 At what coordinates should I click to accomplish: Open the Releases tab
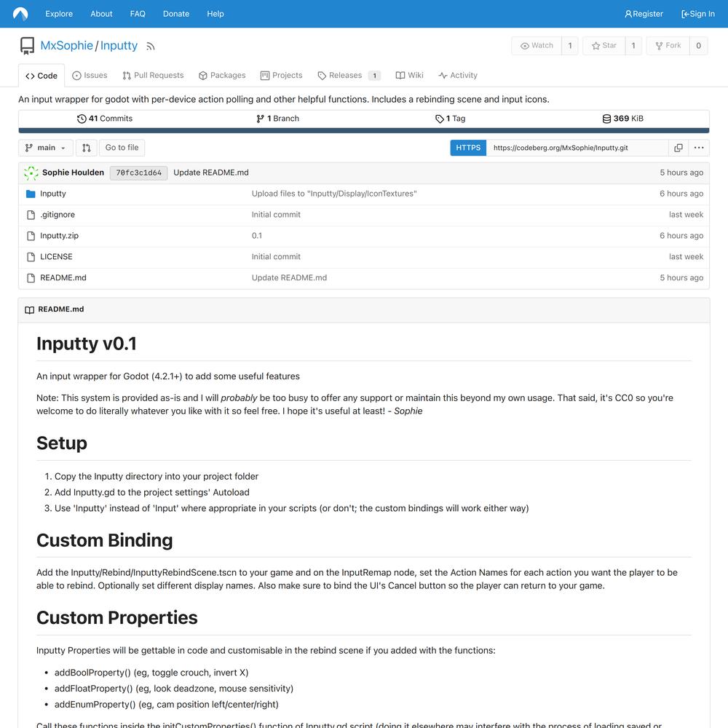pos(349,75)
